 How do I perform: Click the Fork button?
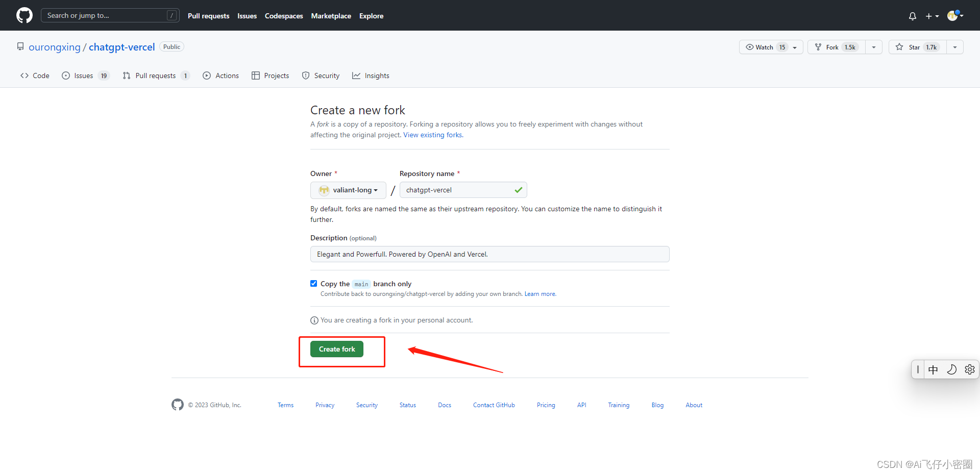[837, 47]
